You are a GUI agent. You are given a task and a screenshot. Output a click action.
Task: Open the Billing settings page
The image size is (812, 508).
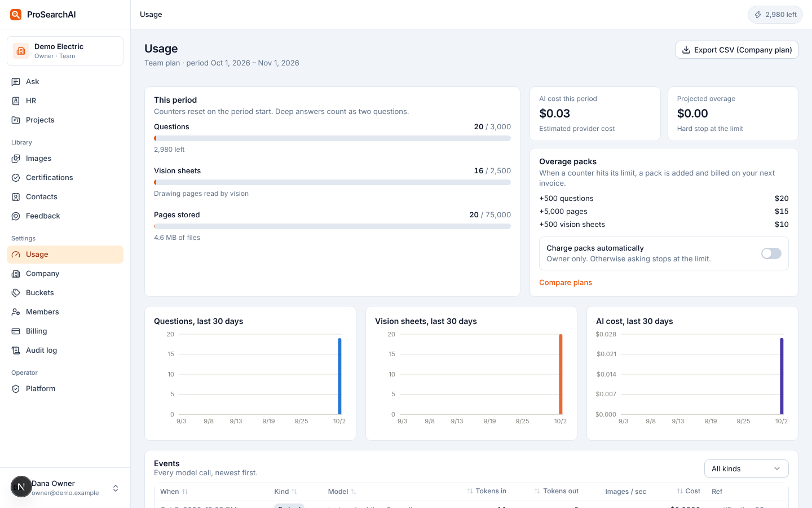pyautogui.click(x=65, y=331)
